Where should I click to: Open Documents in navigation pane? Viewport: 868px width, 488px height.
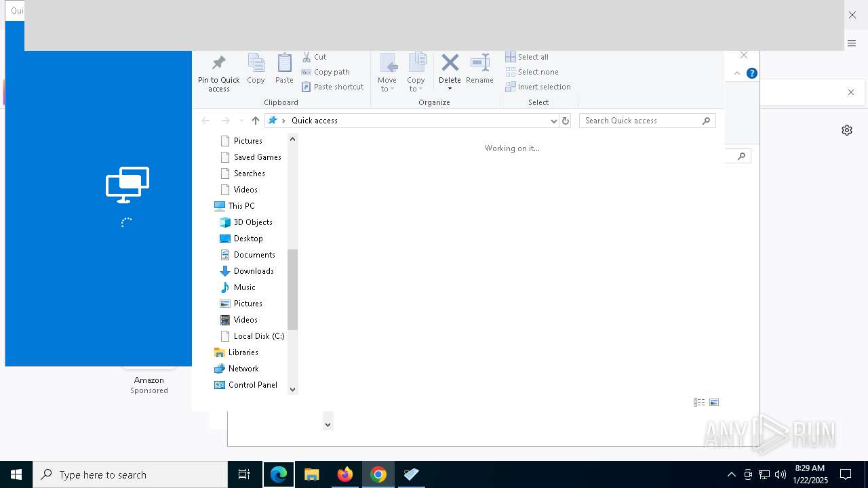tap(248, 255)
